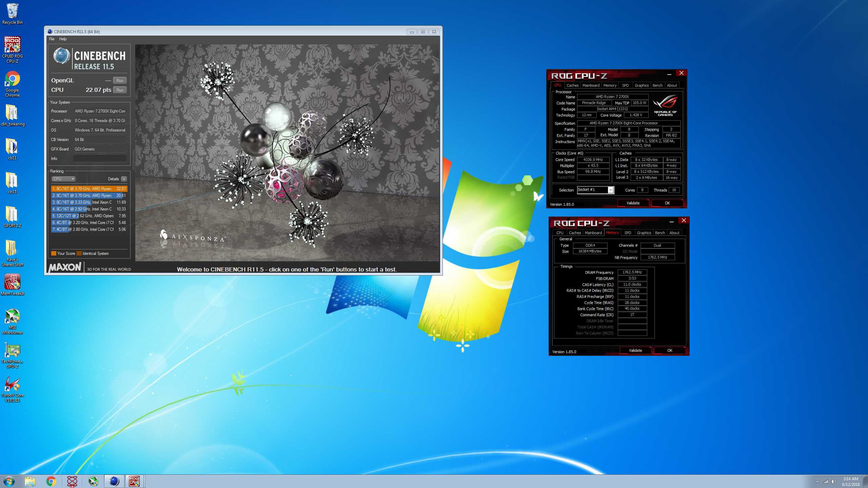Image resolution: width=868 pixels, height=488 pixels.
Task: Switch to Cinebench taskbar icon
Action: pyautogui.click(x=114, y=481)
